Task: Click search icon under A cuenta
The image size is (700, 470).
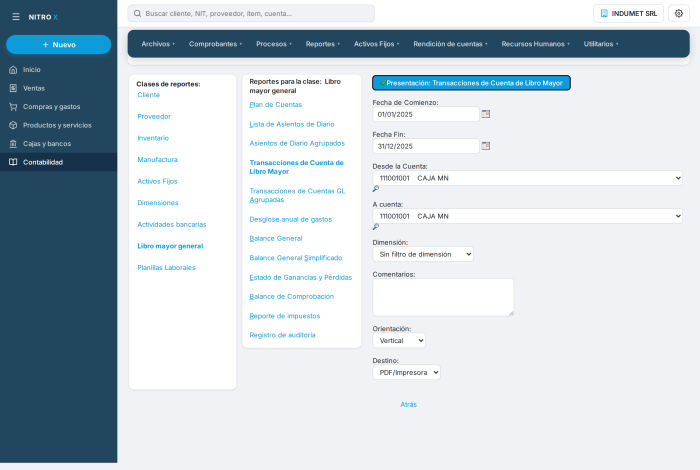Action: [x=376, y=227]
